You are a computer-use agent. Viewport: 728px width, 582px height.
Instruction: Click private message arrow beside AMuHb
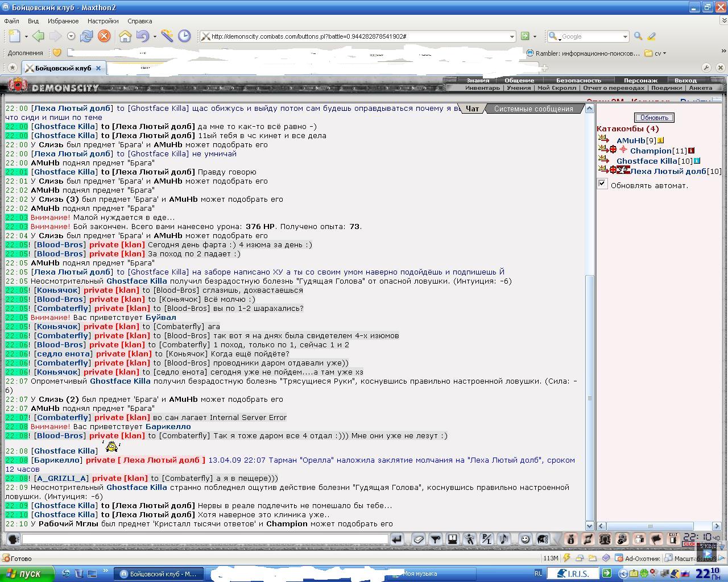click(x=603, y=139)
